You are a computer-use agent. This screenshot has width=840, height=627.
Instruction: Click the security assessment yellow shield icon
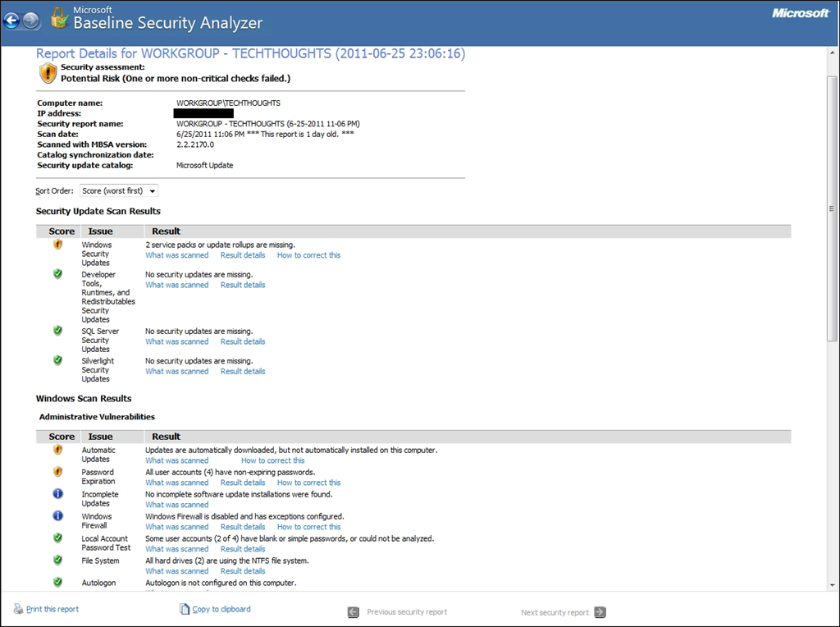pos(48,73)
